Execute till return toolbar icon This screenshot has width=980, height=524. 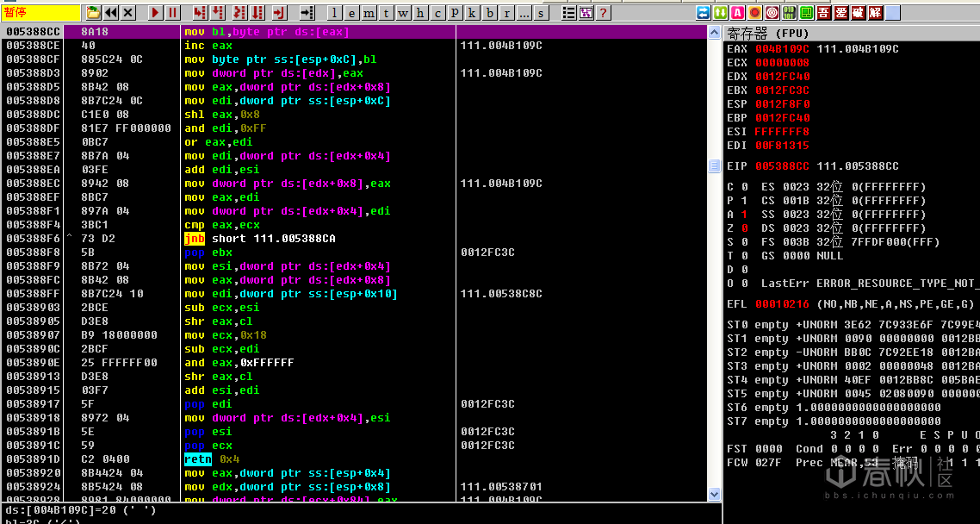click(279, 13)
